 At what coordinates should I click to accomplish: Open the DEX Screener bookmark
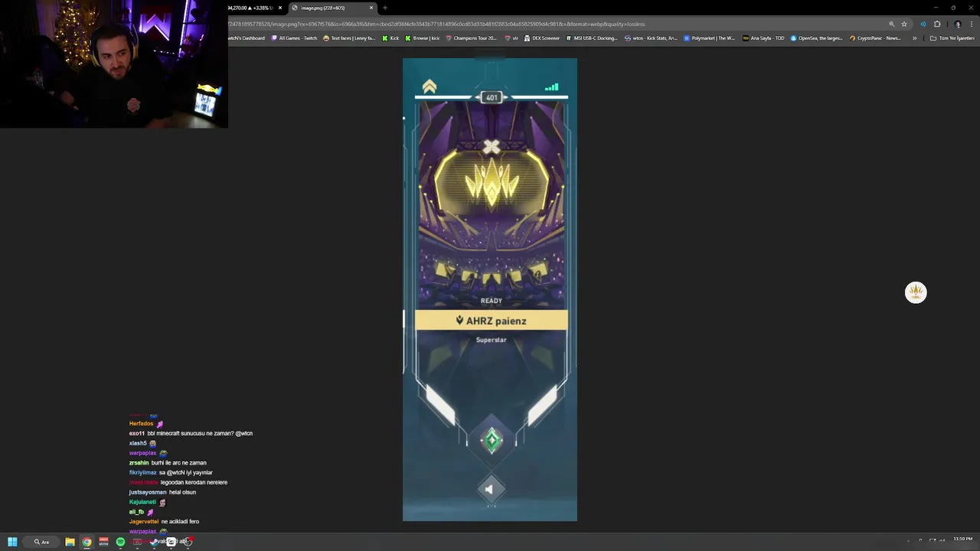[542, 38]
